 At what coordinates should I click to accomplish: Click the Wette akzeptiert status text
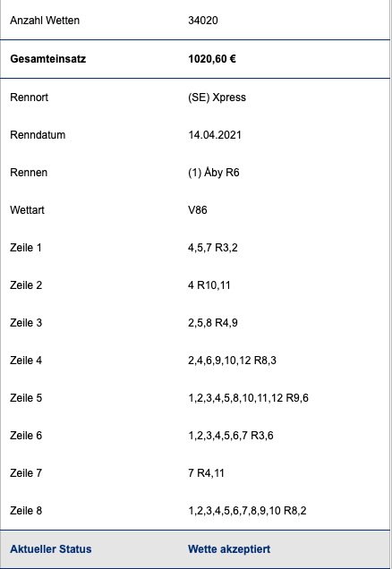pos(229,549)
